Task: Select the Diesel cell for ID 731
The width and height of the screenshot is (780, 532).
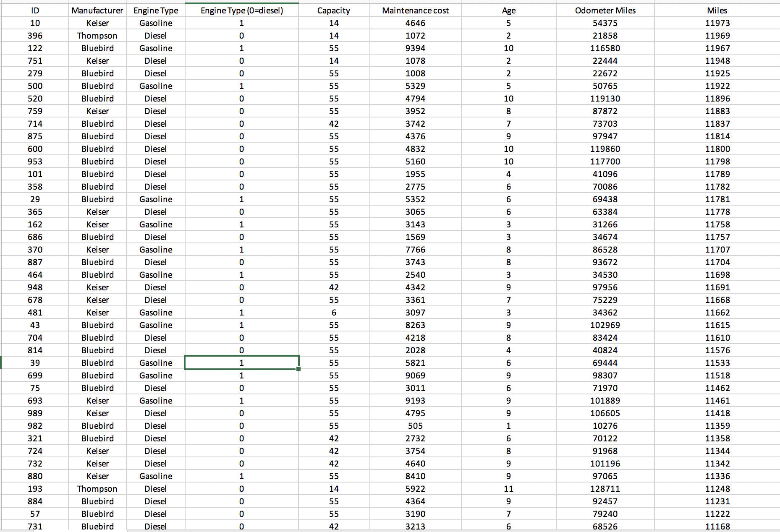Action: coord(156,526)
